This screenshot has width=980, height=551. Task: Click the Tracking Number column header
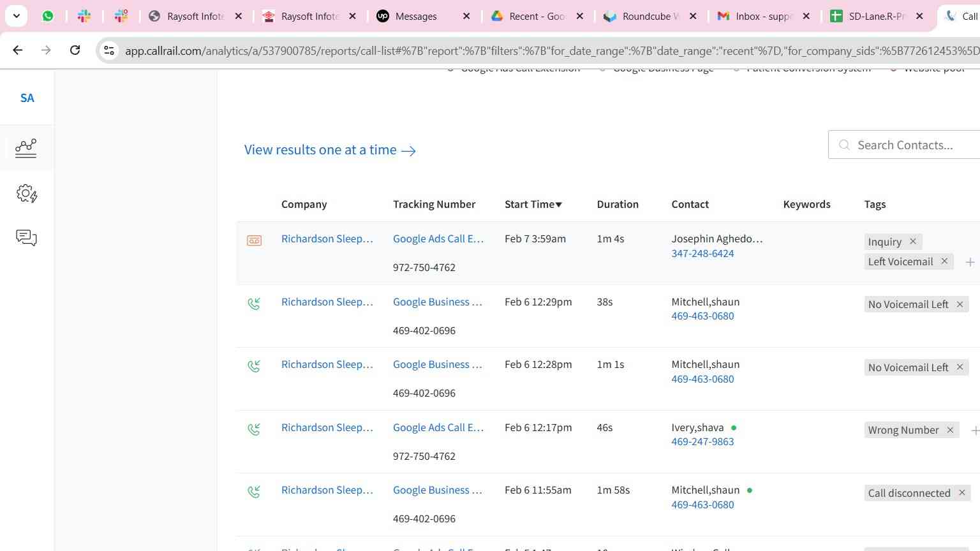pyautogui.click(x=434, y=204)
